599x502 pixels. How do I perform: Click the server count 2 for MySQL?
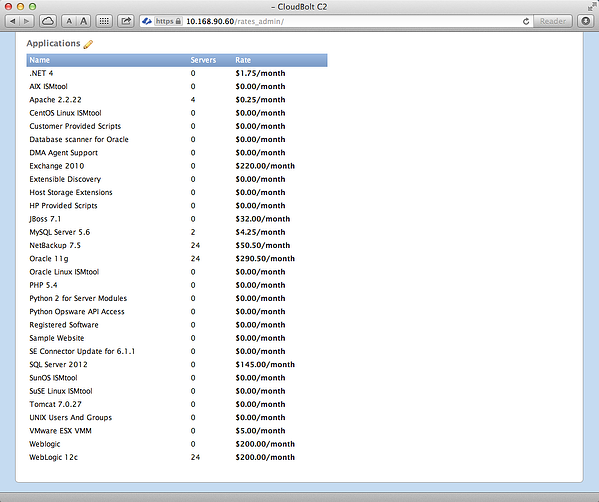(x=193, y=232)
